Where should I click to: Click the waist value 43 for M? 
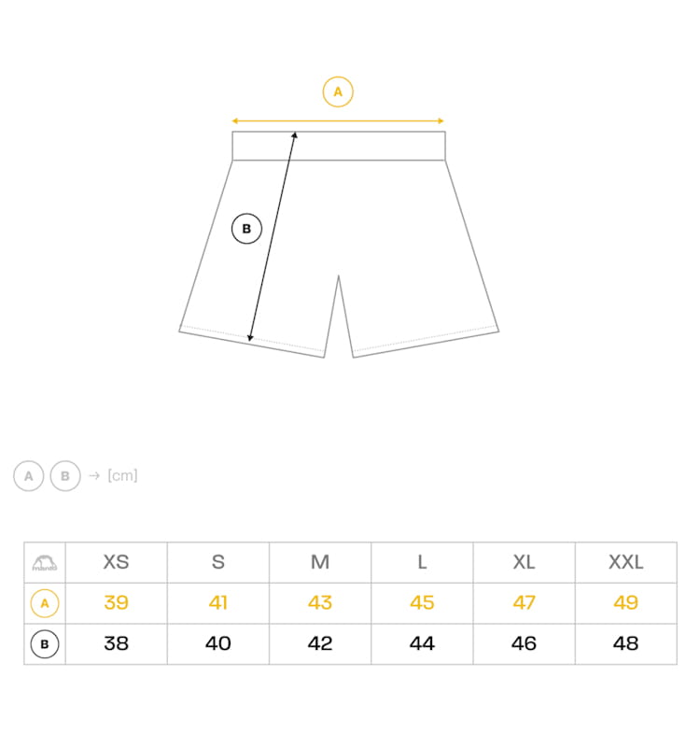coord(320,603)
